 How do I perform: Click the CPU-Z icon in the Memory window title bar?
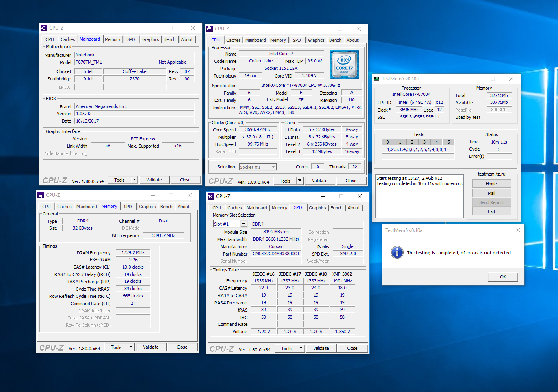(41, 195)
